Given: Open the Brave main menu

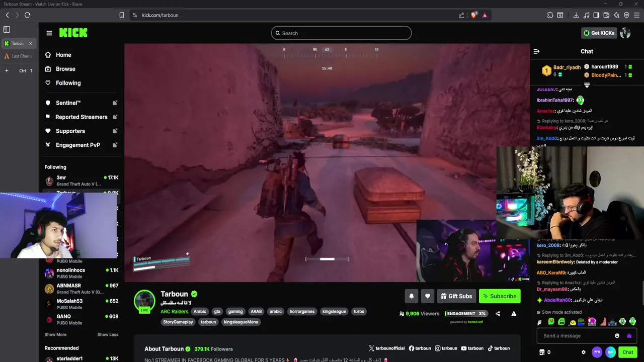Looking at the screenshot, I should (636, 15).
